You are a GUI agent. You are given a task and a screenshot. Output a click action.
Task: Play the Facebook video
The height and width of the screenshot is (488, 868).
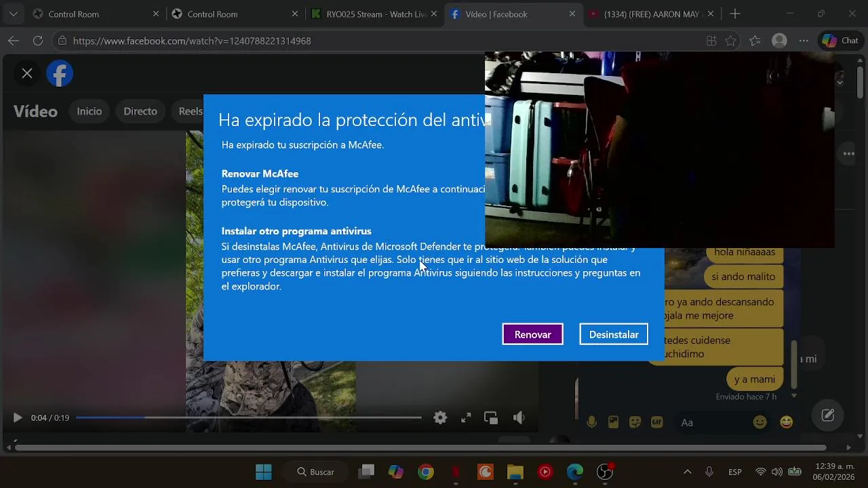point(18,418)
